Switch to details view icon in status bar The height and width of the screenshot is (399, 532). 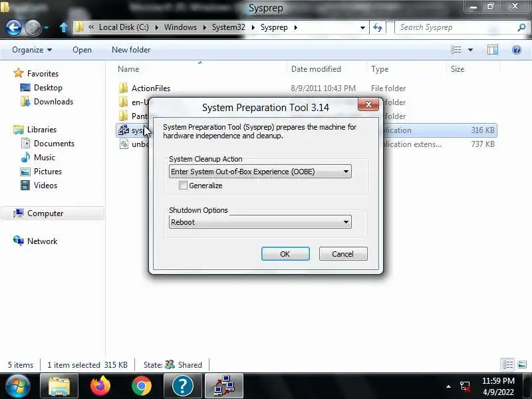pyautogui.click(x=507, y=364)
